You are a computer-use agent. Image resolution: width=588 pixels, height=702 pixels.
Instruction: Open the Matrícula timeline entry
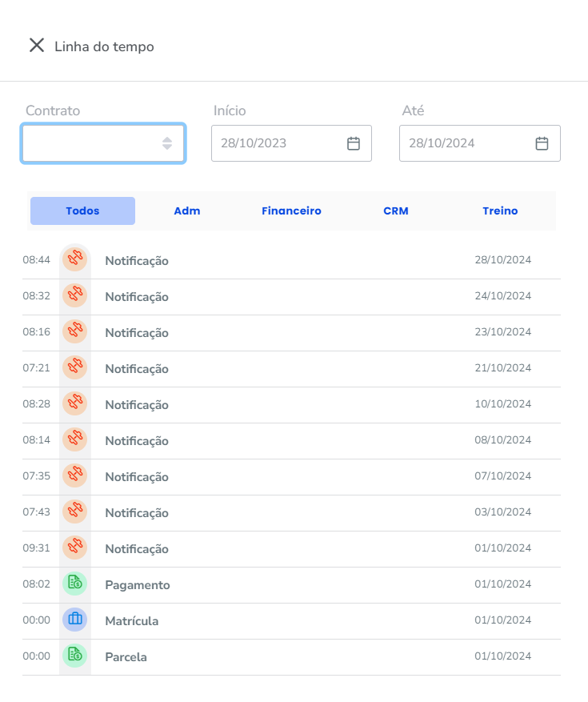291,621
